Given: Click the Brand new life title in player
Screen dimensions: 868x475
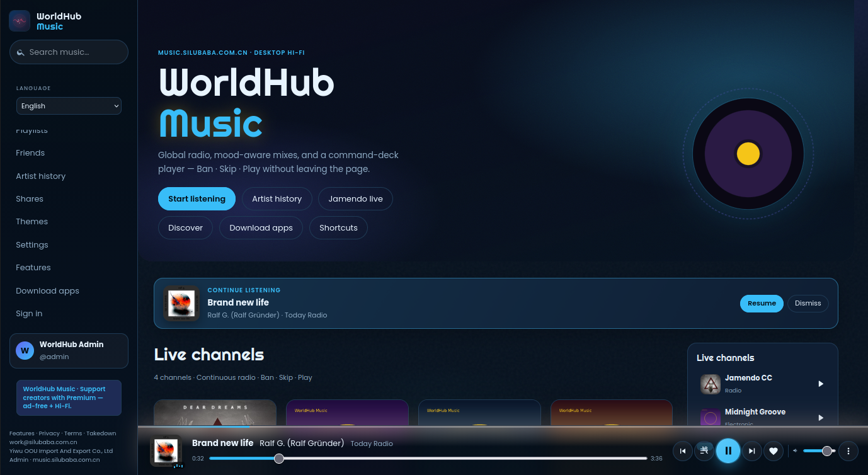Looking at the screenshot, I should click(x=222, y=443).
